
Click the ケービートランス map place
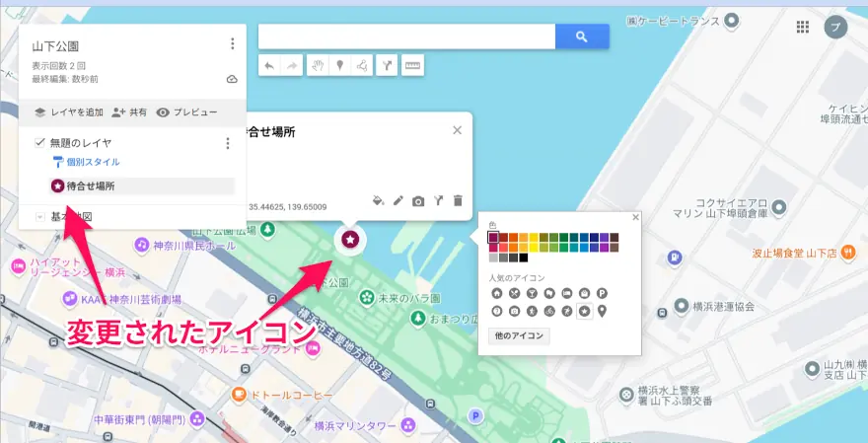684,22
